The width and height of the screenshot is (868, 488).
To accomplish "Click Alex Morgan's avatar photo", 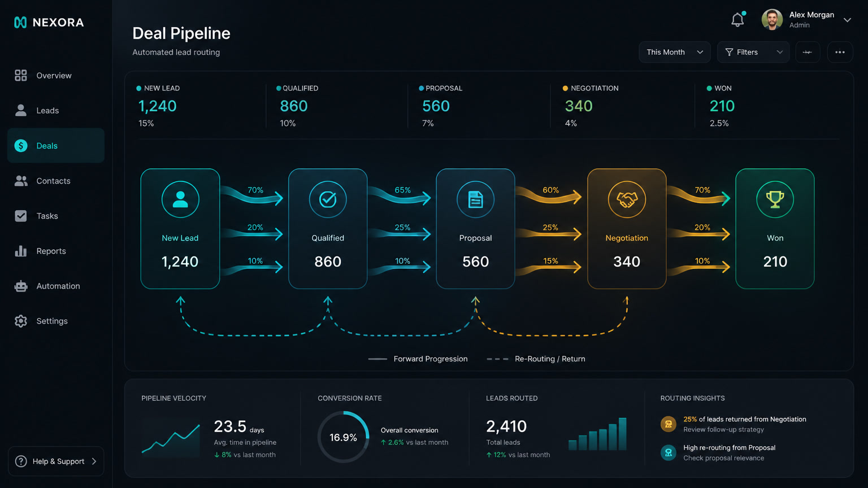I will 772,19.
